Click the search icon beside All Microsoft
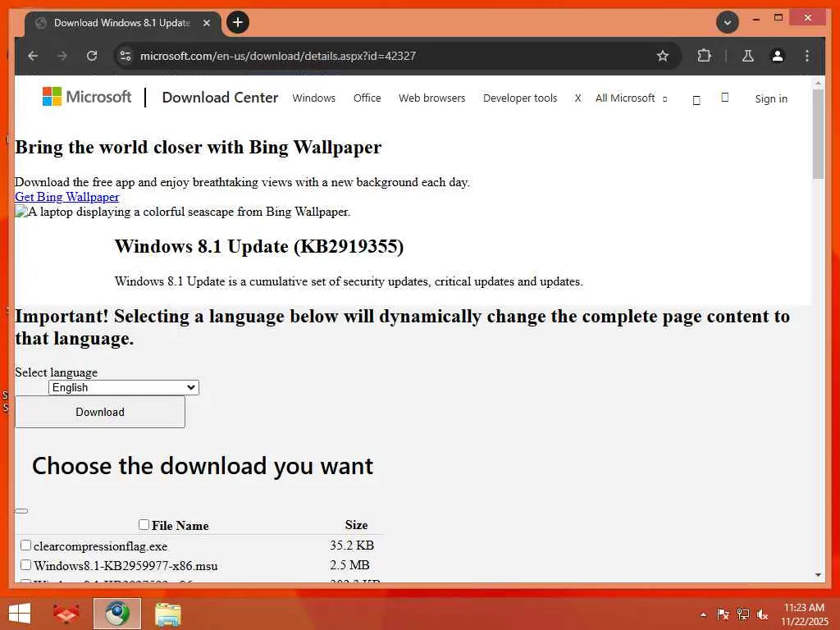 [x=696, y=100]
